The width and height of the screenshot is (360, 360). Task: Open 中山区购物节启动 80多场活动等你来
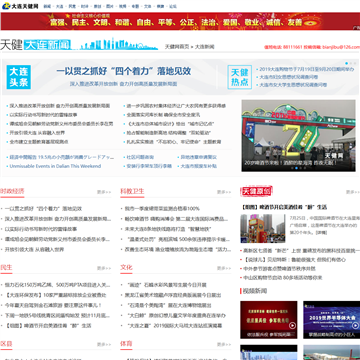coord(283,277)
